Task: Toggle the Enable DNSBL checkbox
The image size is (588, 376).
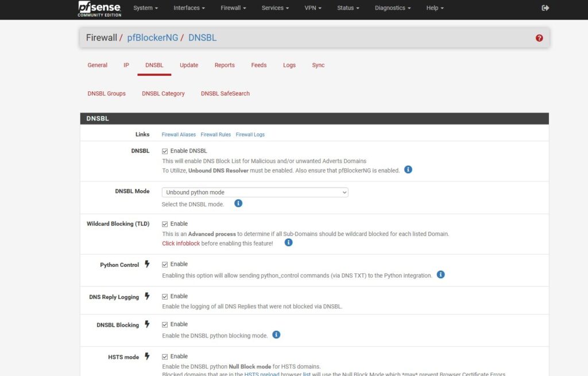Action: (x=165, y=151)
